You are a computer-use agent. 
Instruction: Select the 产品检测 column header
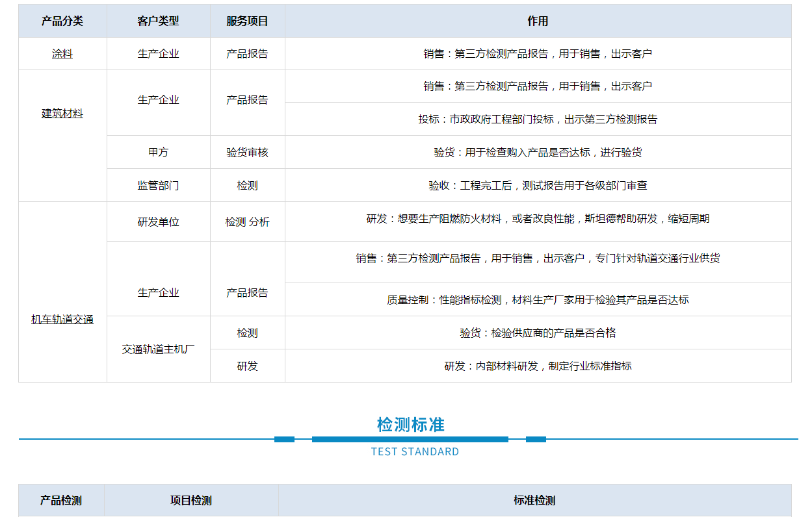click(x=61, y=501)
